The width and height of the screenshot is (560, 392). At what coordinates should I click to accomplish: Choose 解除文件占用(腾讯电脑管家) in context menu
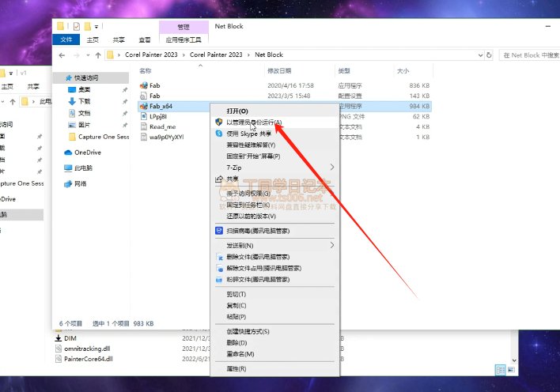(274, 268)
